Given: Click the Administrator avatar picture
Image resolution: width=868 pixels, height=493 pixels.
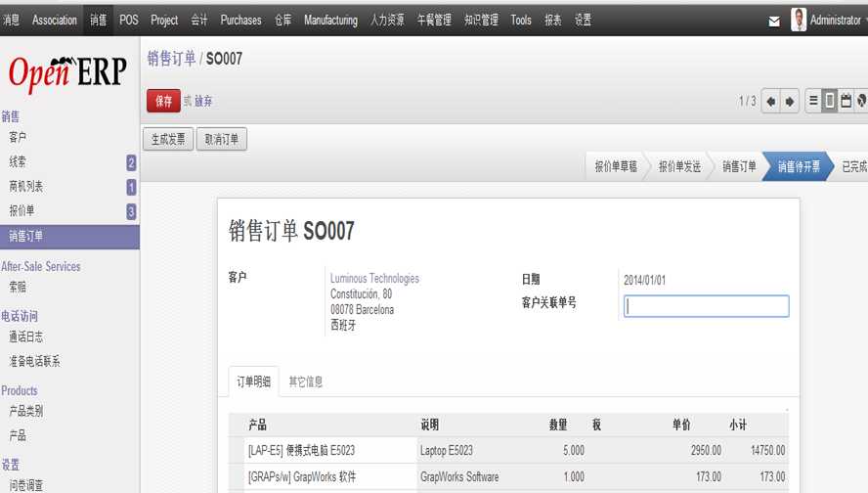Looking at the screenshot, I should 799,20.
